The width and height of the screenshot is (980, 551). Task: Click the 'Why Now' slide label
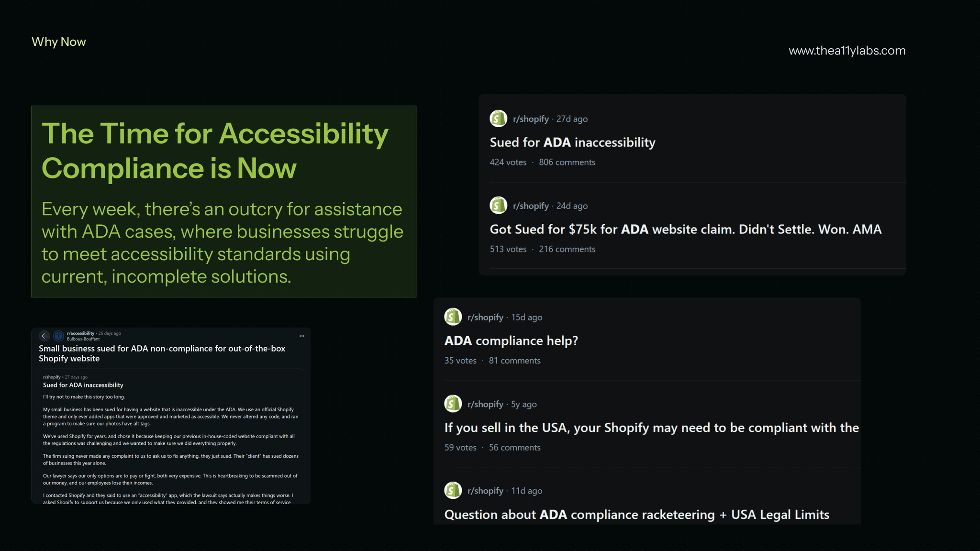pos(58,42)
